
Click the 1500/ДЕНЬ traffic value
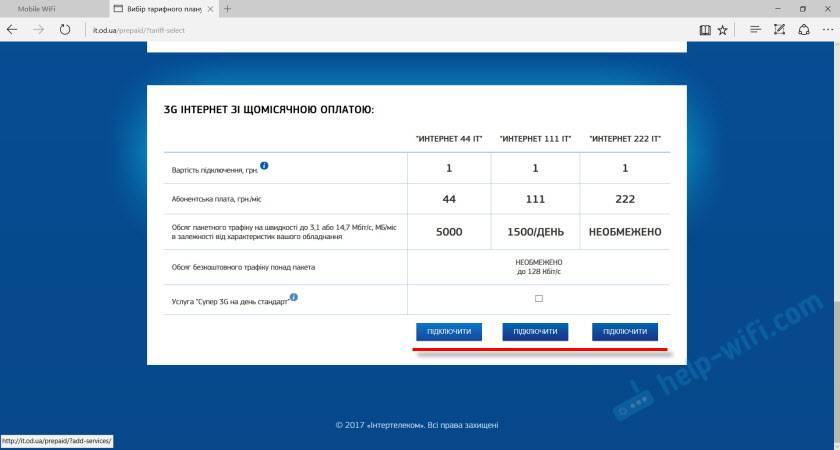point(535,232)
